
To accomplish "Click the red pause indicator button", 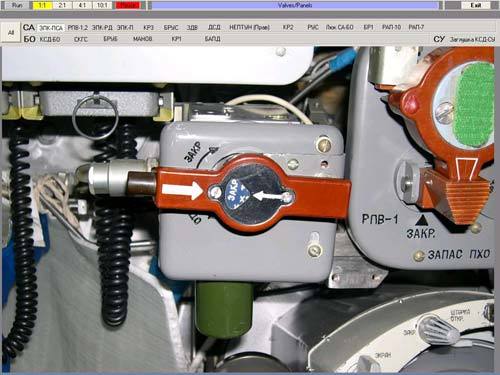I will click(x=128, y=5).
